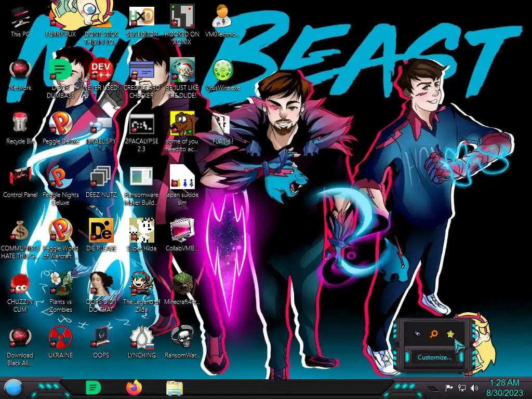The width and height of the screenshot is (532, 399).
Task: Expand the hidden tray icons arrow
Action: pyautogui.click(x=433, y=388)
